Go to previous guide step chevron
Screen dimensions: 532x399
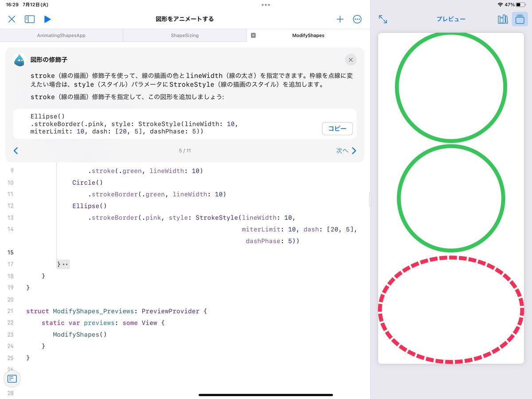coord(16,151)
